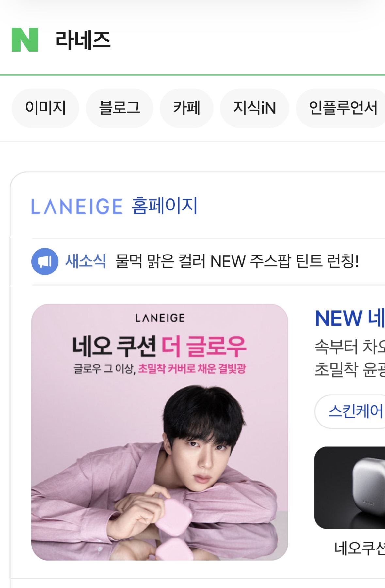Click the 네오쿠션 product caption
This screenshot has width=385, height=588.
[x=360, y=548]
